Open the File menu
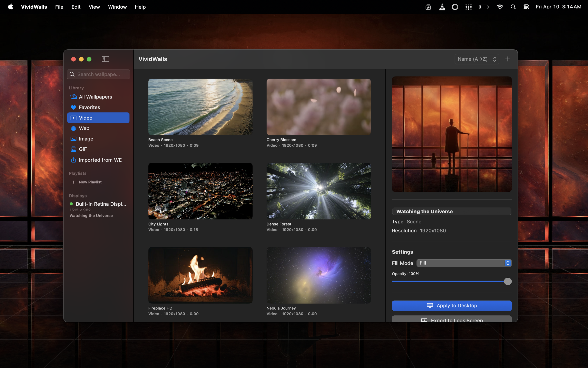The width and height of the screenshot is (588, 368). (x=59, y=7)
